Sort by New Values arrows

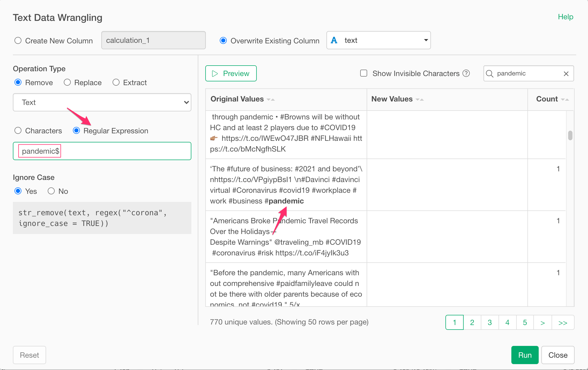point(419,99)
